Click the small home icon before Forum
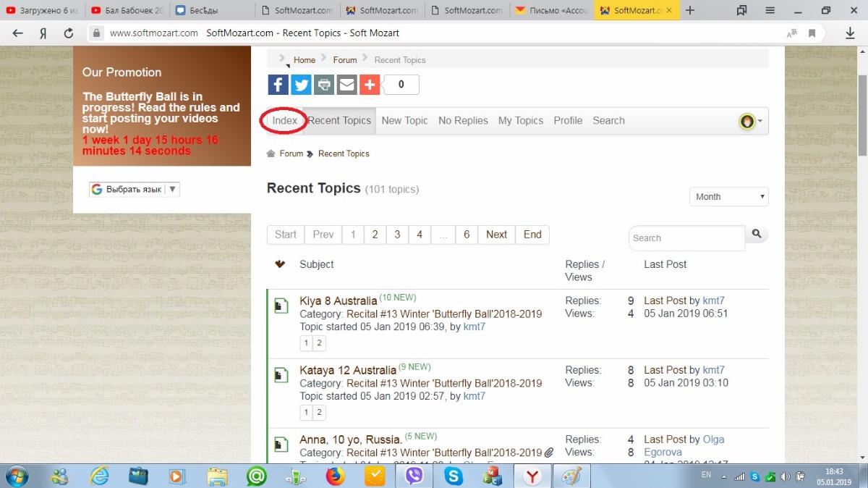 pyautogui.click(x=271, y=153)
